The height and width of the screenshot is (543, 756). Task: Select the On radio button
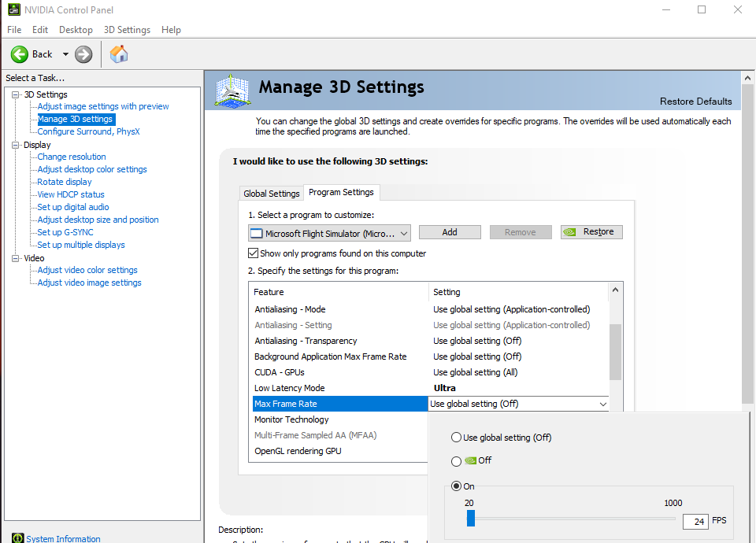[x=456, y=486]
